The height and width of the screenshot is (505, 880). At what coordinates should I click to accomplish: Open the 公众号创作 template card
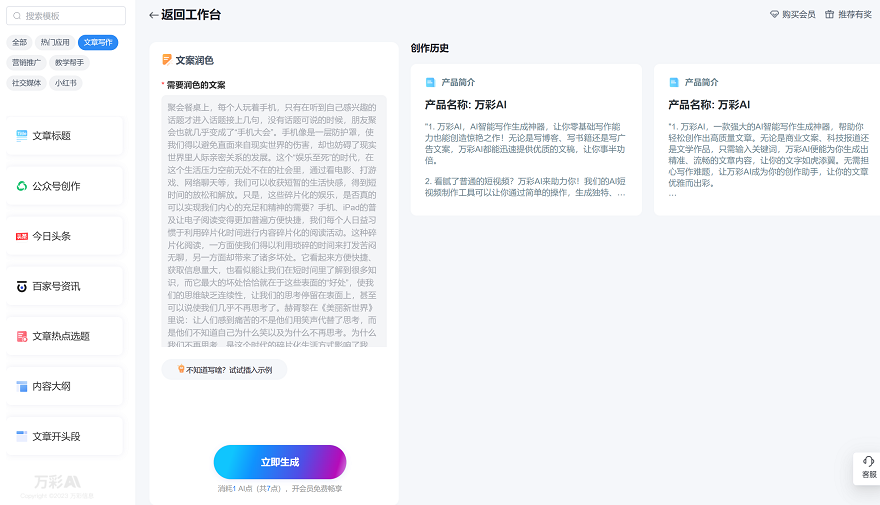[65, 186]
